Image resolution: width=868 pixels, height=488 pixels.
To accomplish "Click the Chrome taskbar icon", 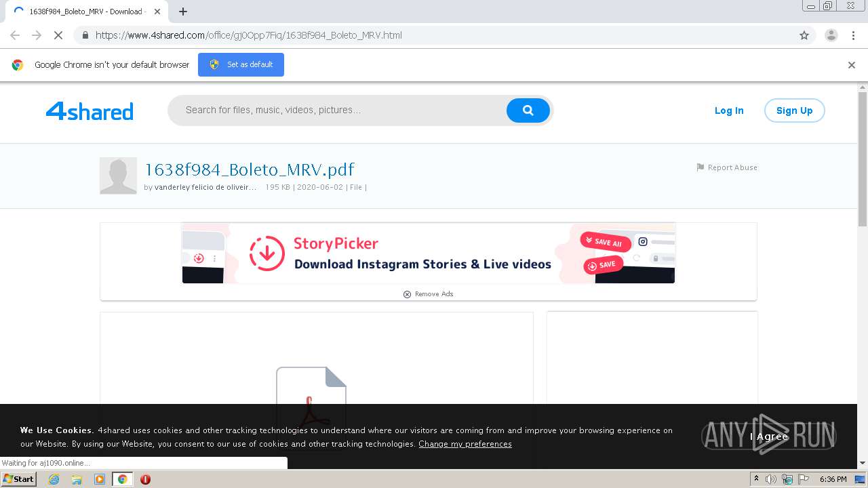I will pyautogui.click(x=122, y=479).
